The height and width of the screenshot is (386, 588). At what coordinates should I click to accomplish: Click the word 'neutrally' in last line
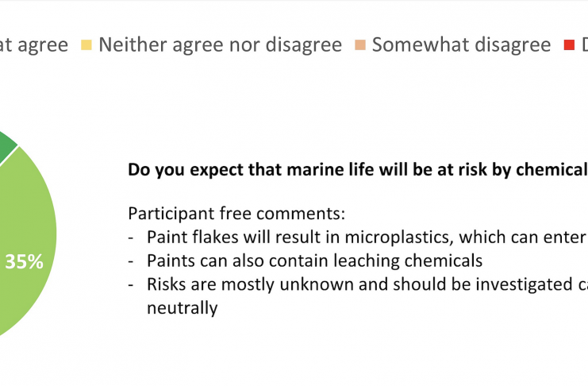click(x=182, y=308)
